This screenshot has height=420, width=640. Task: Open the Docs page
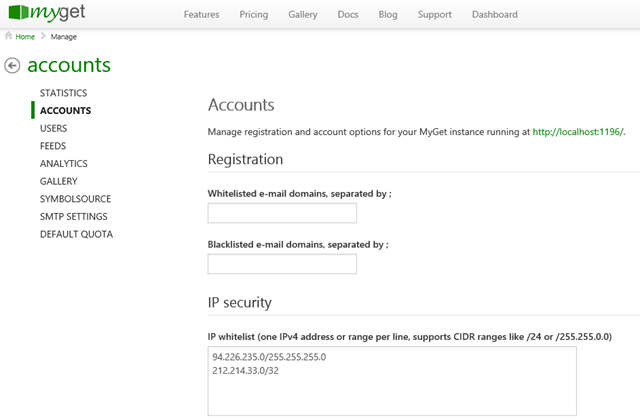coord(348,15)
